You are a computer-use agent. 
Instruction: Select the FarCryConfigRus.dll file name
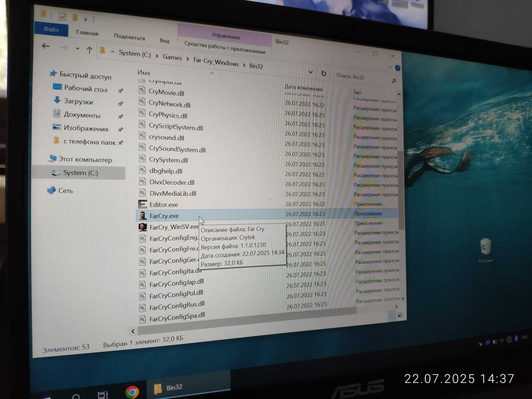point(177,305)
